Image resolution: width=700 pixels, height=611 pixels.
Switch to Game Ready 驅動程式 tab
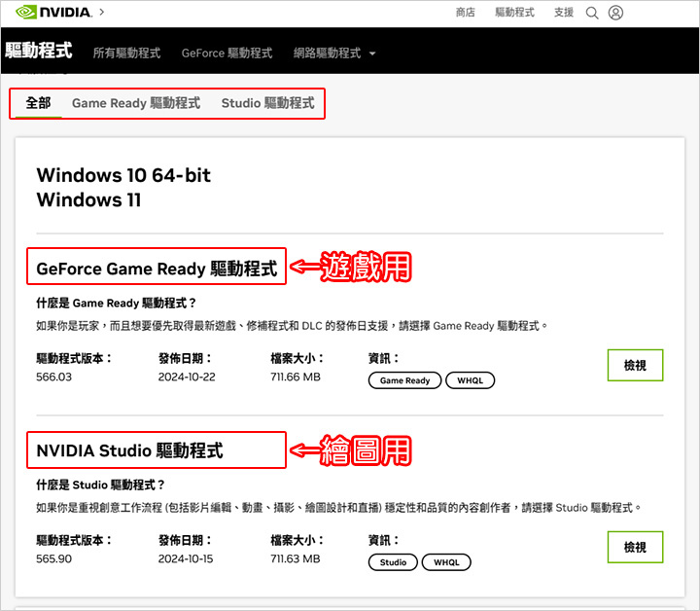136,103
